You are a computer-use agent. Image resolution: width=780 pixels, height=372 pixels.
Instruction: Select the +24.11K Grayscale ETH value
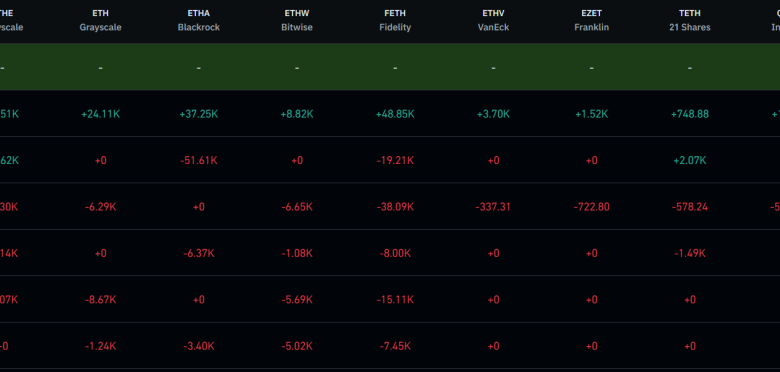[100, 114]
